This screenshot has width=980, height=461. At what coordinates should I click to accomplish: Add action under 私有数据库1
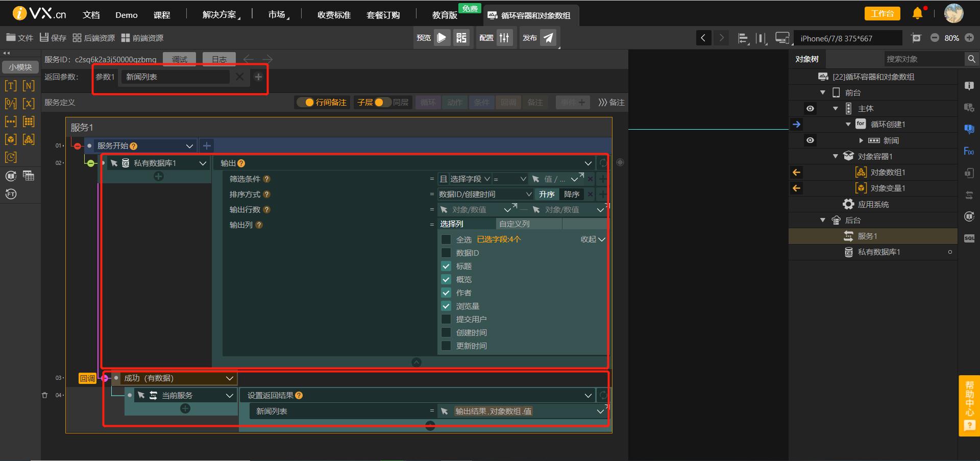tap(159, 177)
